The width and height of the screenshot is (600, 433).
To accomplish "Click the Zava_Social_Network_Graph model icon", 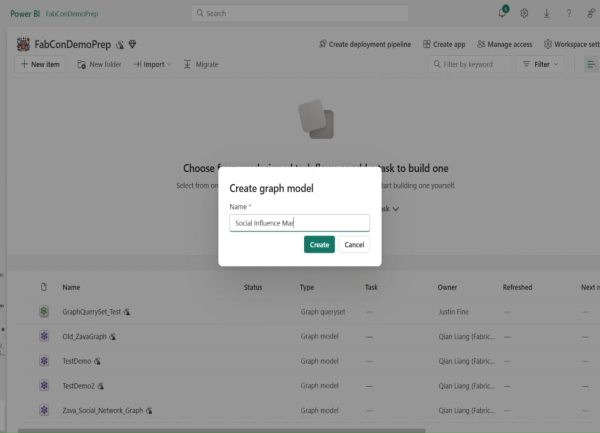I will (44, 410).
